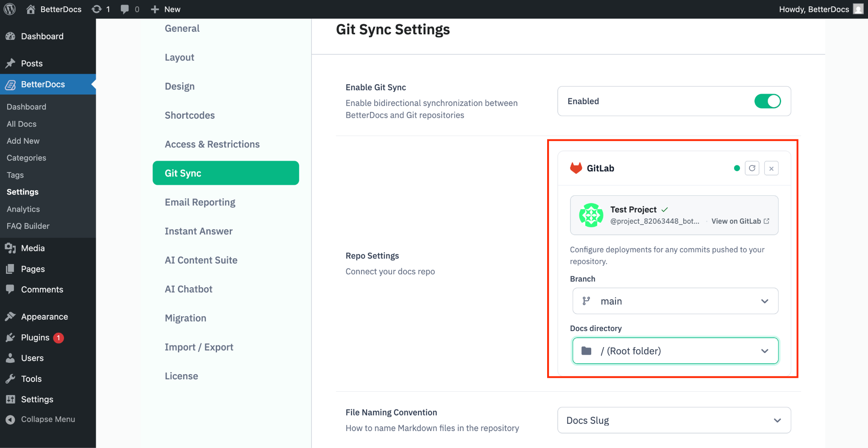Click the Comments icon in sidebar
This screenshot has width=868, height=448.
(x=11, y=289)
